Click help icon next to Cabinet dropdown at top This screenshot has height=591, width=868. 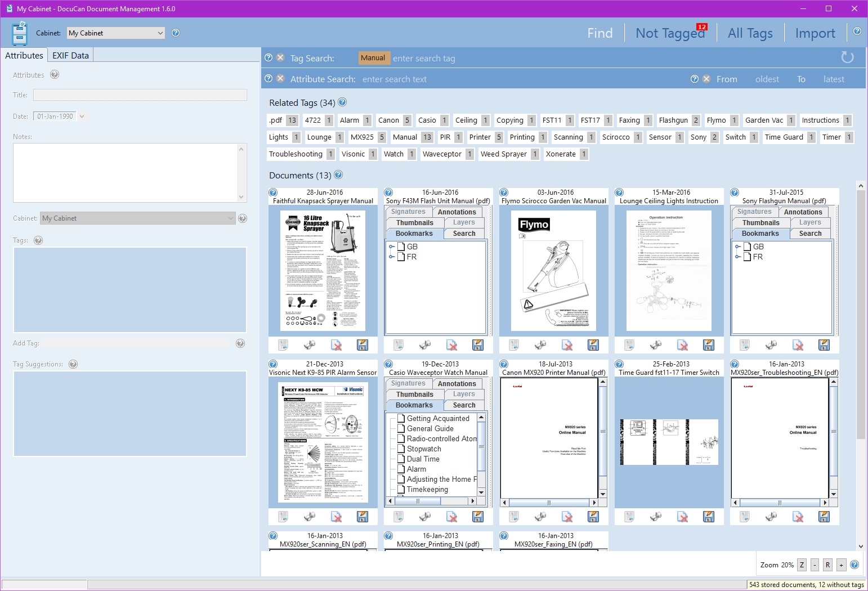(x=176, y=33)
